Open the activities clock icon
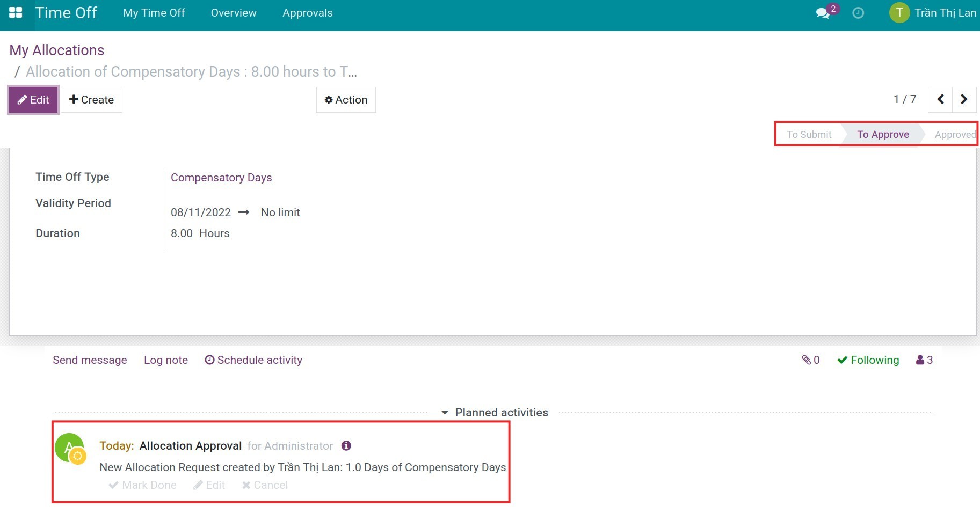Image resolution: width=980 pixels, height=513 pixels. (x=858, y=13)
